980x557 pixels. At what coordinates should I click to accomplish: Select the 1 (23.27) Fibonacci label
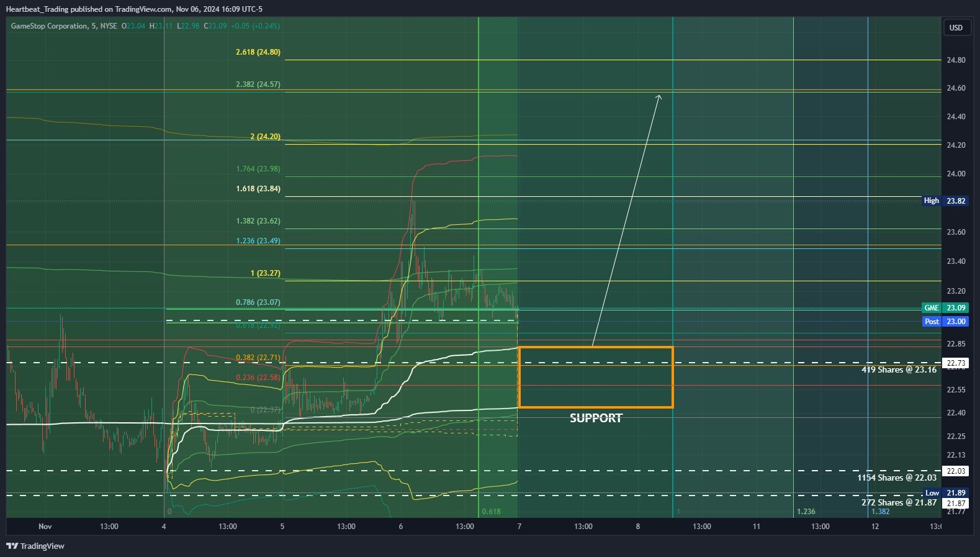pos(265,273)
